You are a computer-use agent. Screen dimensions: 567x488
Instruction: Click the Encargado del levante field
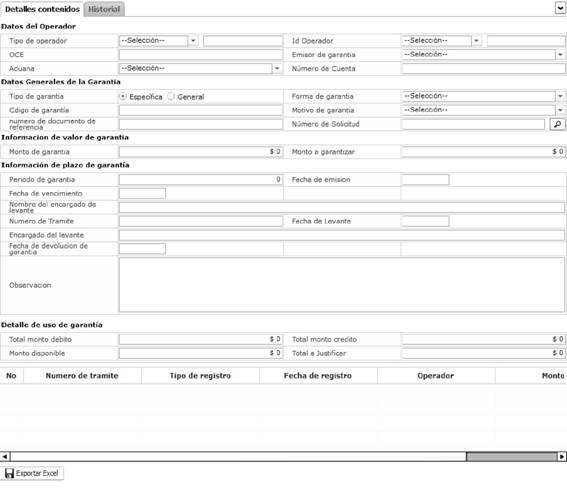[342, 235]
